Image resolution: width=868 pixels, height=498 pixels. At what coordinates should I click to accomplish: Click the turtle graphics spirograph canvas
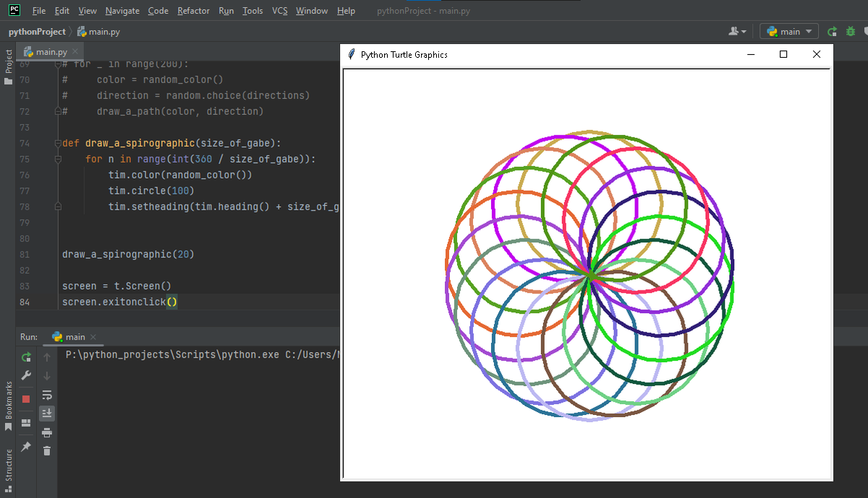[x=587, y=273]
